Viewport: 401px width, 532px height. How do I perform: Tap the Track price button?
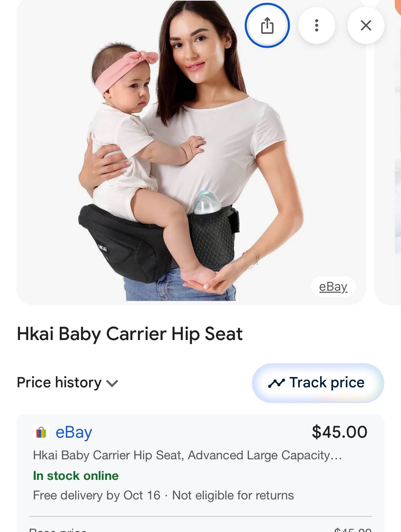point(318,383)
